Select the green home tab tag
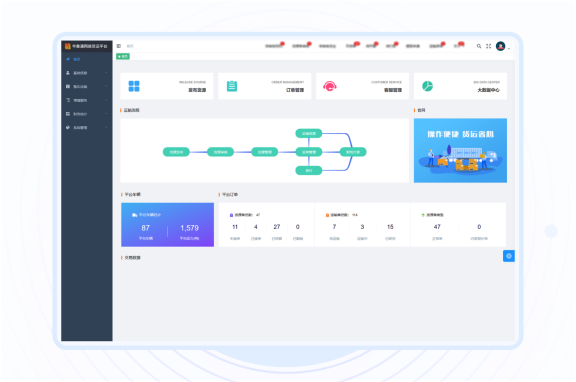576x382 pixels. click(x=123, y=56)
